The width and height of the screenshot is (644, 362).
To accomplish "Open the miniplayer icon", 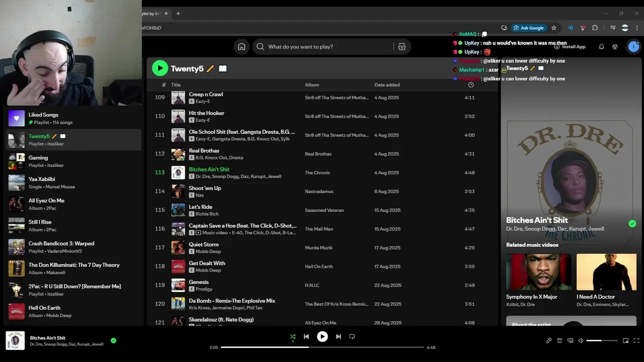I will click(x=626, y=341).
